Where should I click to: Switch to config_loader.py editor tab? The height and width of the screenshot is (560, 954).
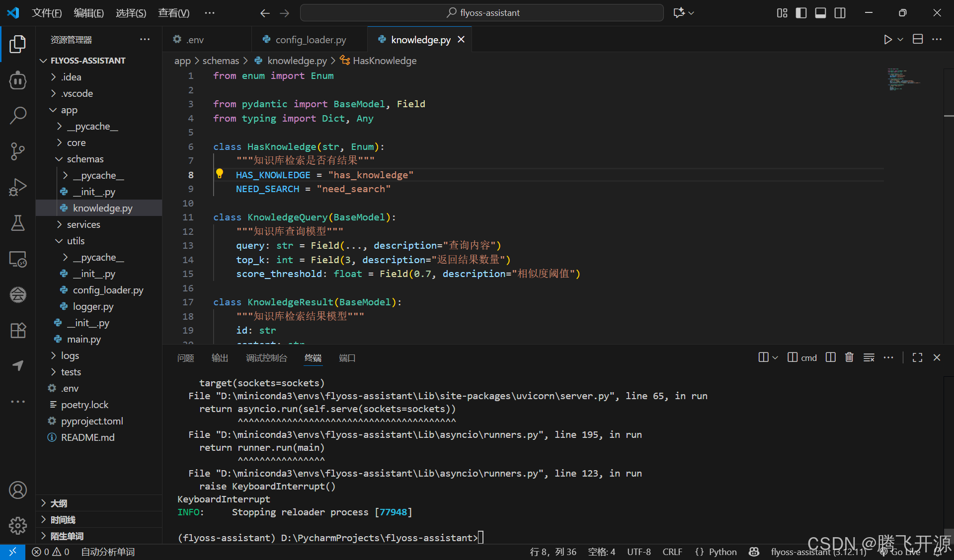click(311, 40)
